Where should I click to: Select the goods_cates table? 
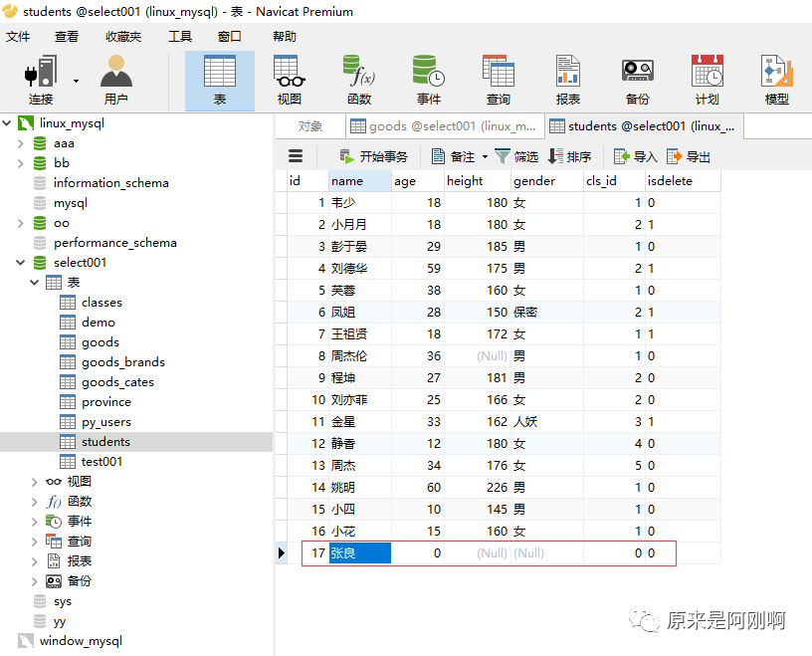tap(117, 382)
